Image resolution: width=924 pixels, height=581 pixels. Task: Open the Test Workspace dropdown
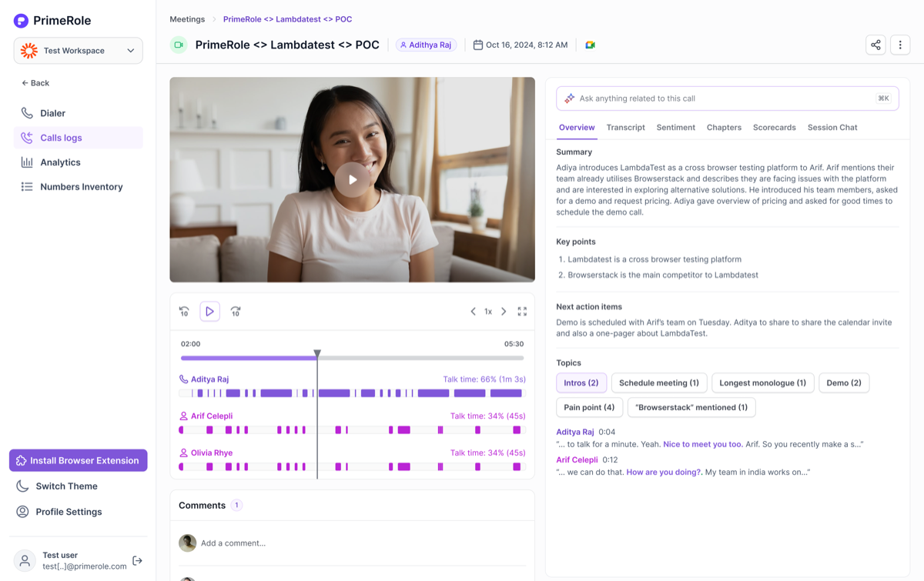pos(78,51)
